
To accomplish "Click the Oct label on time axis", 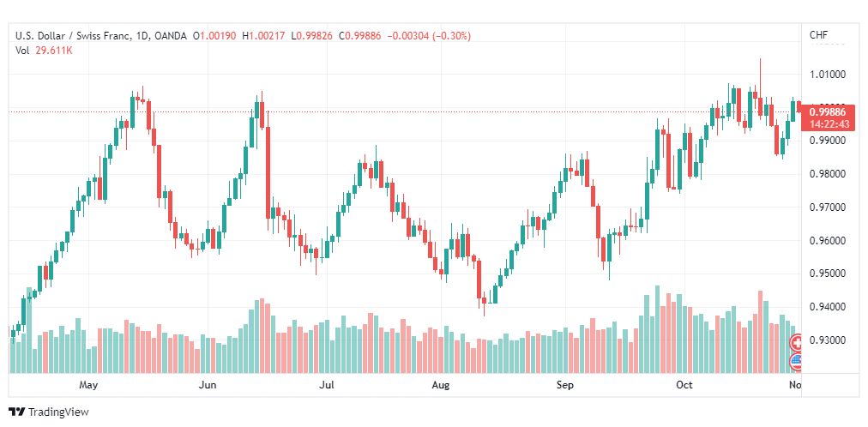I will click(x=684, y=385).
